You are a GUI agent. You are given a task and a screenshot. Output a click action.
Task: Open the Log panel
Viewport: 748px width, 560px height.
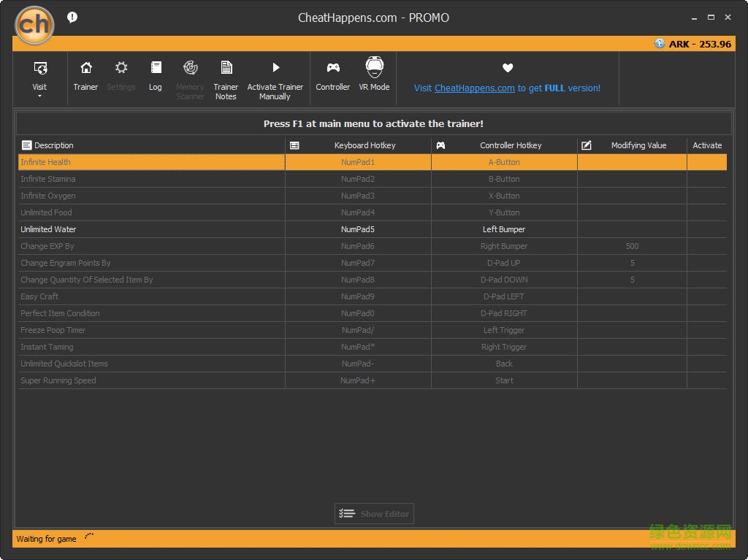pos(156,69)
